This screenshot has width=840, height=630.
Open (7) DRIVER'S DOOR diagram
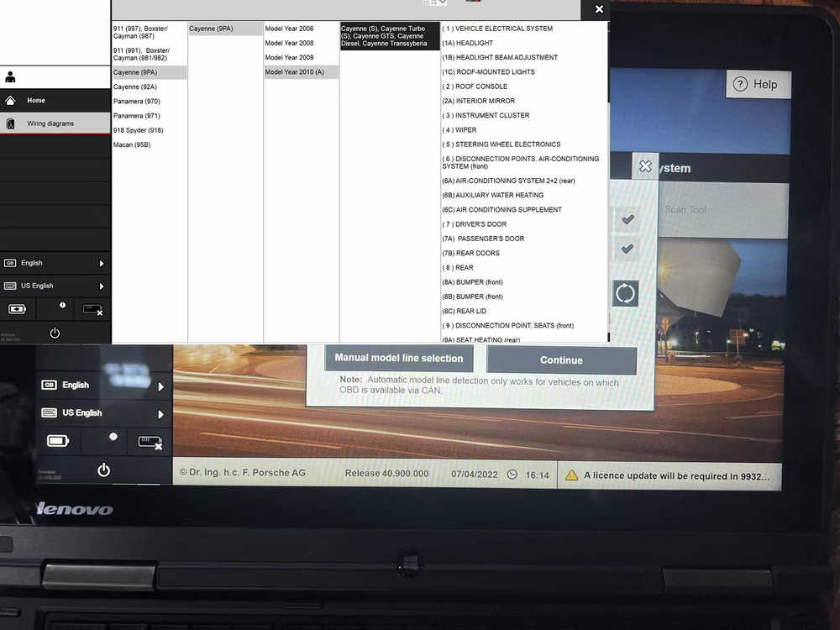(474, 224)
